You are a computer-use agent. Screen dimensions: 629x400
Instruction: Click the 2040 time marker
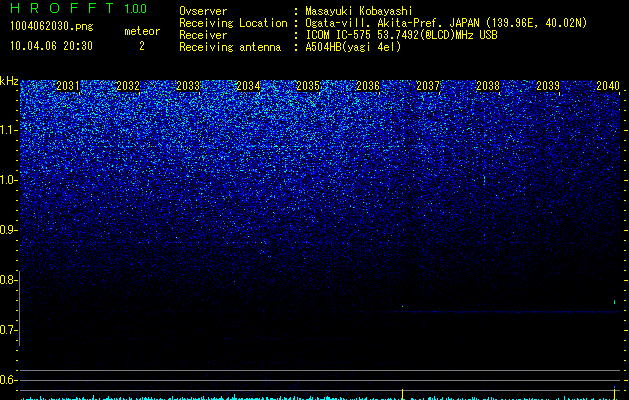pyautogui.click(x=608, y=86)
